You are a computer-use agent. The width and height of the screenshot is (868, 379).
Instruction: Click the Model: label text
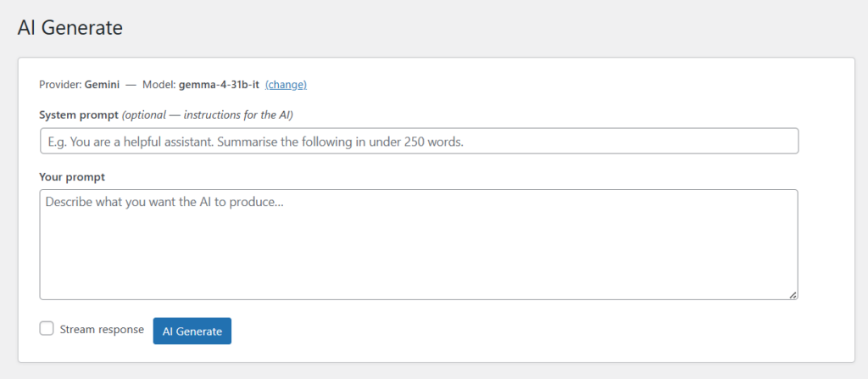pos(158,85)
